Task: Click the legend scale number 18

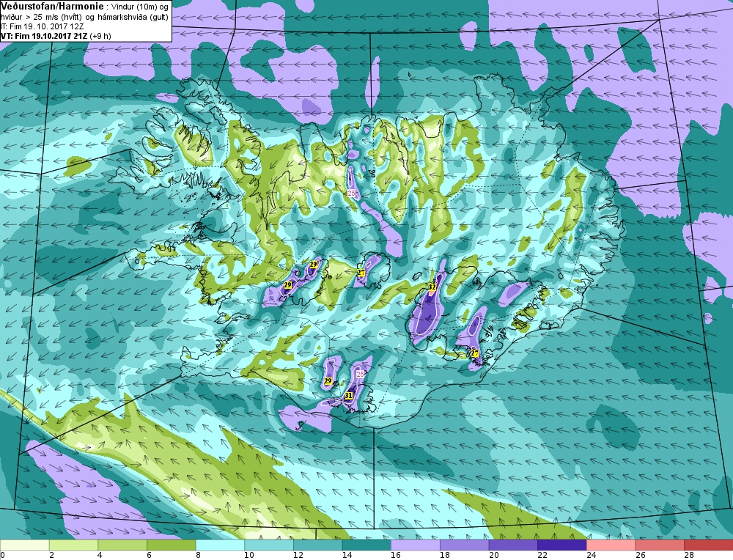Action: click(x=444, y=556)
